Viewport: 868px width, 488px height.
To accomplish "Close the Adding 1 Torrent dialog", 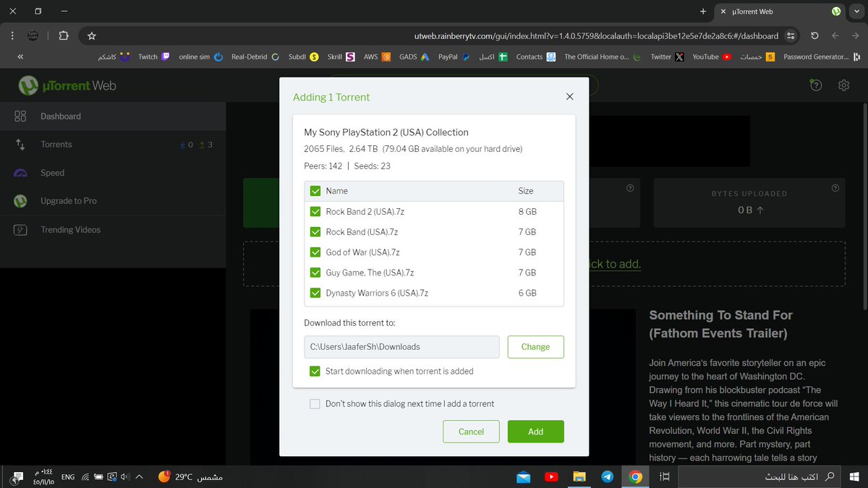I will click(569, 97).
